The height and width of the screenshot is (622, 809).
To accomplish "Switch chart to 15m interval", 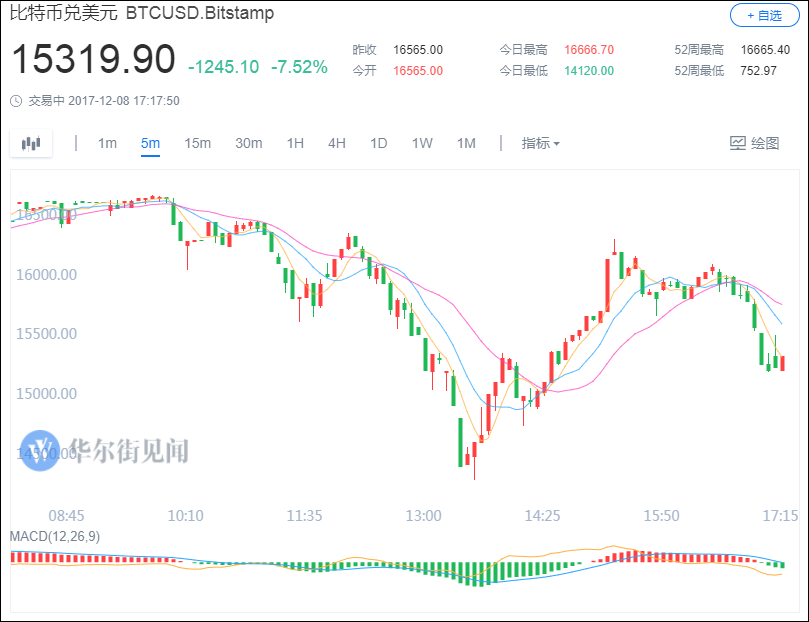I will (x=197, y=143).
